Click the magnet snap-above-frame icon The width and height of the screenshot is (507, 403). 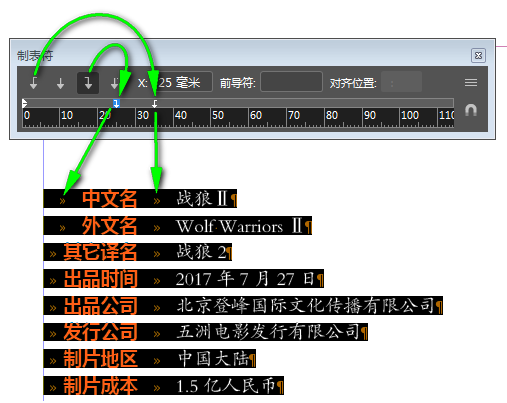[x=471, y=110]
